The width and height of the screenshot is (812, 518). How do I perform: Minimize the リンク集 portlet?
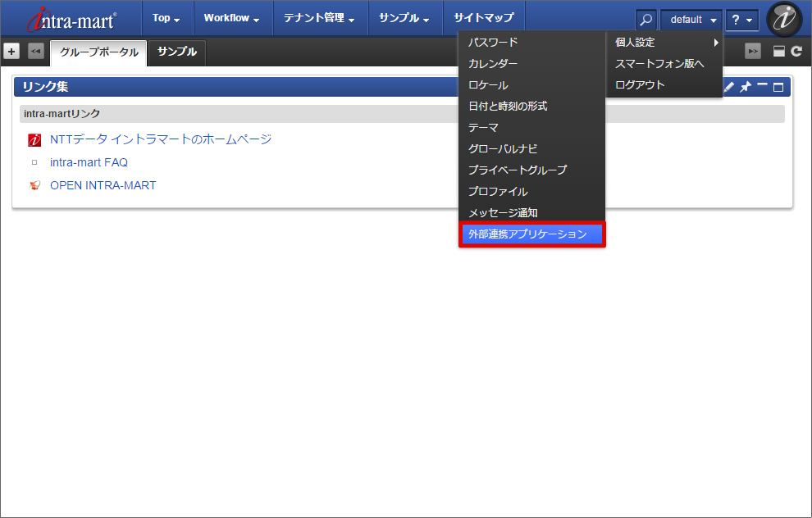(x=762, y=85)
